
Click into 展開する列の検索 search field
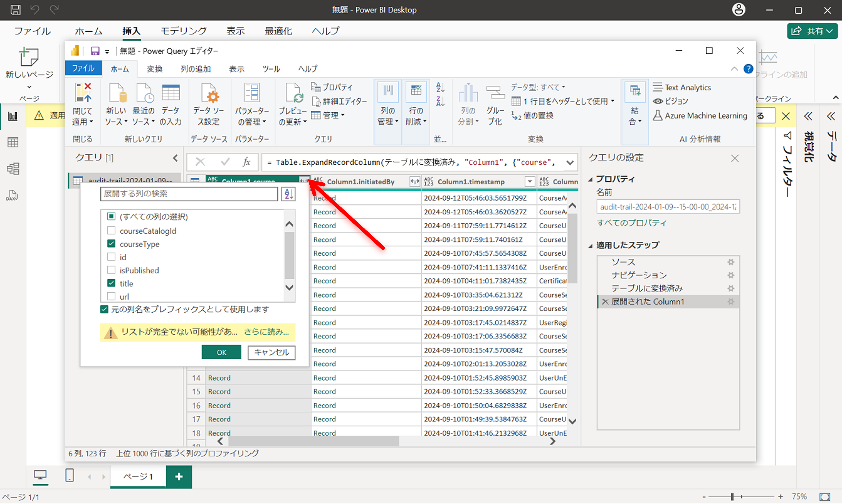coord(189,194)
